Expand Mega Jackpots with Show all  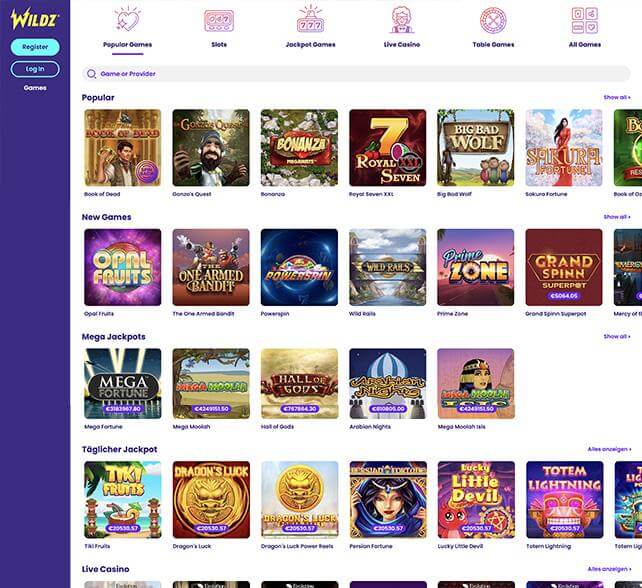617,337
